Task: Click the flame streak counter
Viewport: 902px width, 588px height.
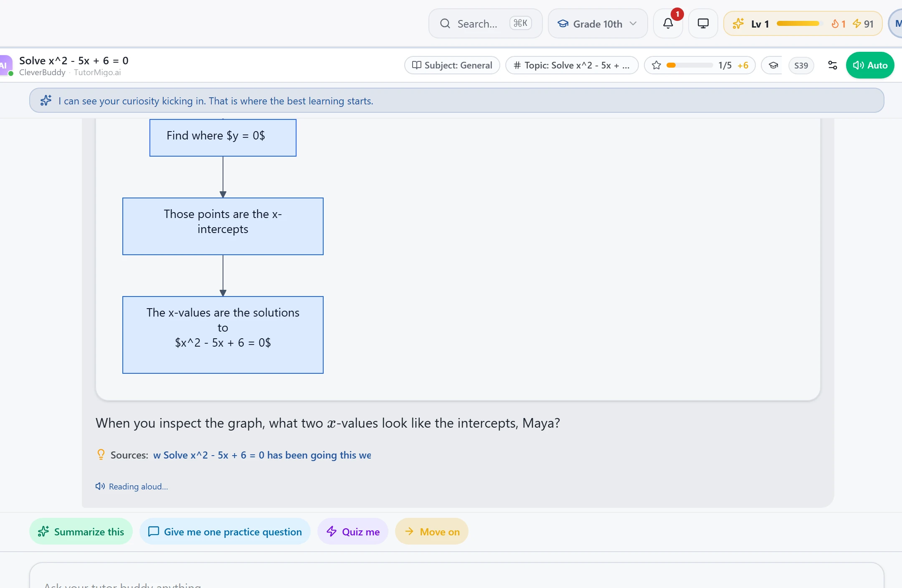Action: tap(838, 24)
